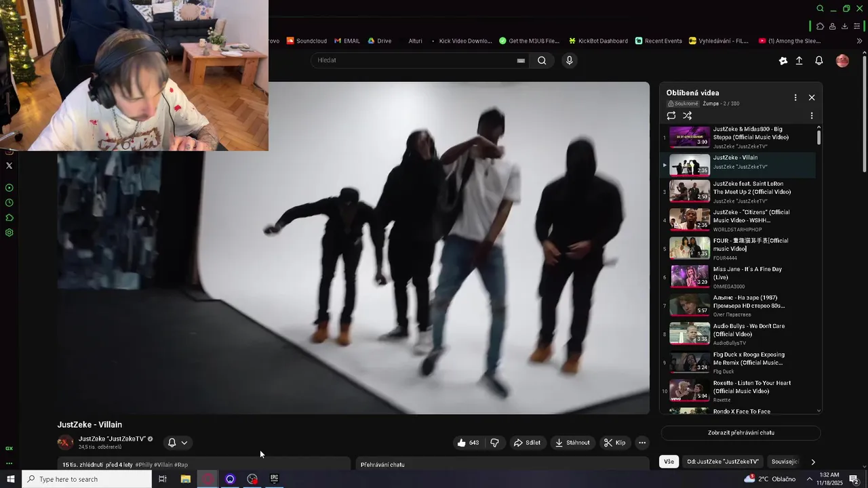Toggle playlist loop button

pyautogui.click(x=671, y=116)
